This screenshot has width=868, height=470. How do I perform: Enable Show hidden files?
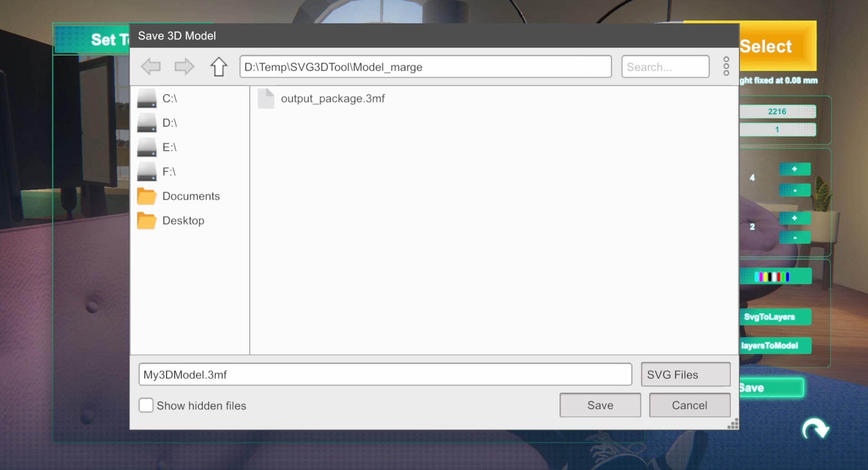146,405
